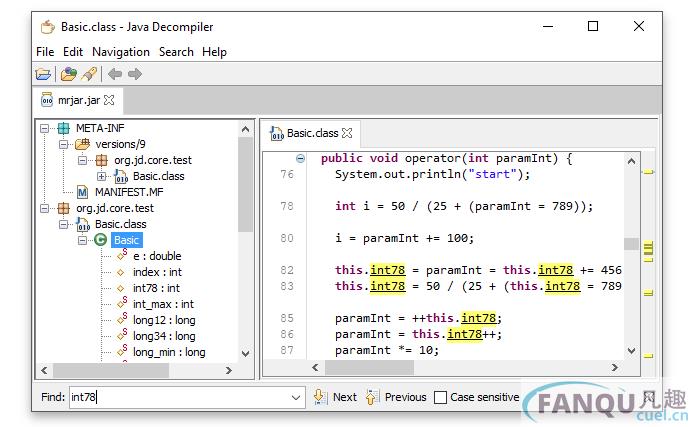The height and width of the screenshot is (427, 689).
Task: Click the code editor horizontal scrollbar thumb
Action: pos(369,368)
